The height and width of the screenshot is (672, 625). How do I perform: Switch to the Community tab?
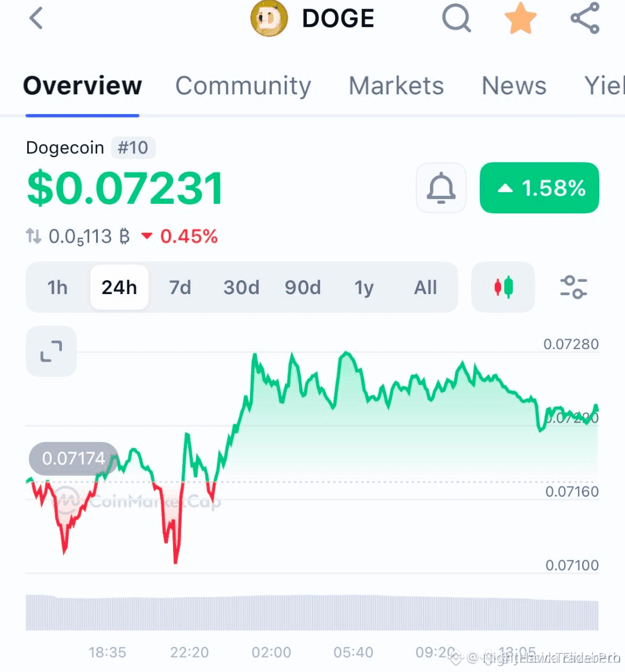tap(243, 86)
